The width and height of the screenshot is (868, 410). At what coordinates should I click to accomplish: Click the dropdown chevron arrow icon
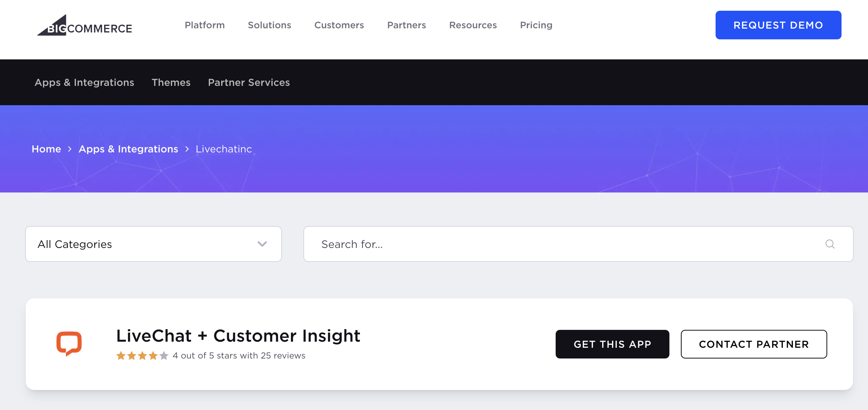pos(262,244)
